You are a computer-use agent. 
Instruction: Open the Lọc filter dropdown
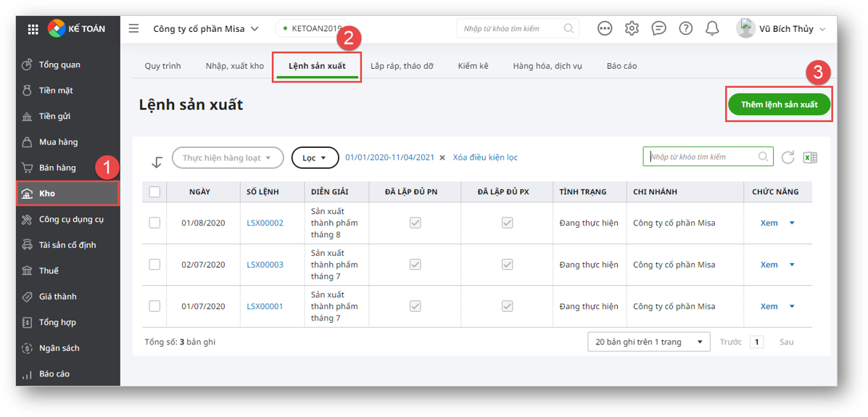315,158
